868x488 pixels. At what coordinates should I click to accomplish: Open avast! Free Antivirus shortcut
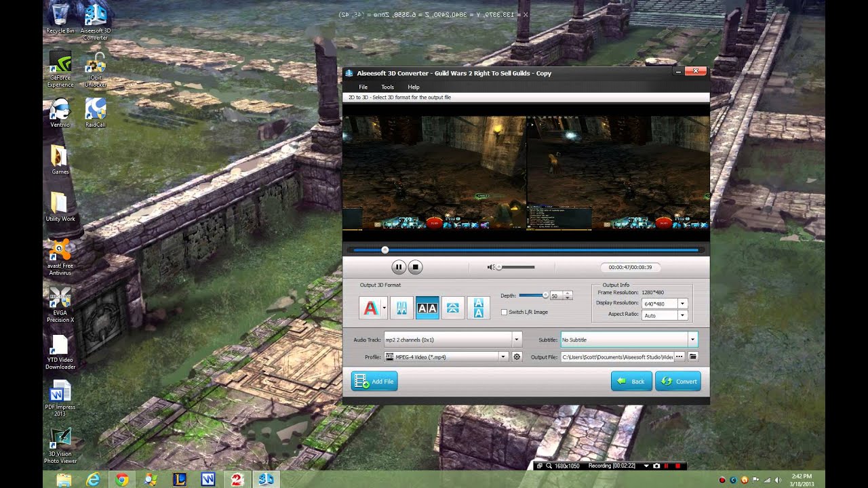(x=60, y=258)
